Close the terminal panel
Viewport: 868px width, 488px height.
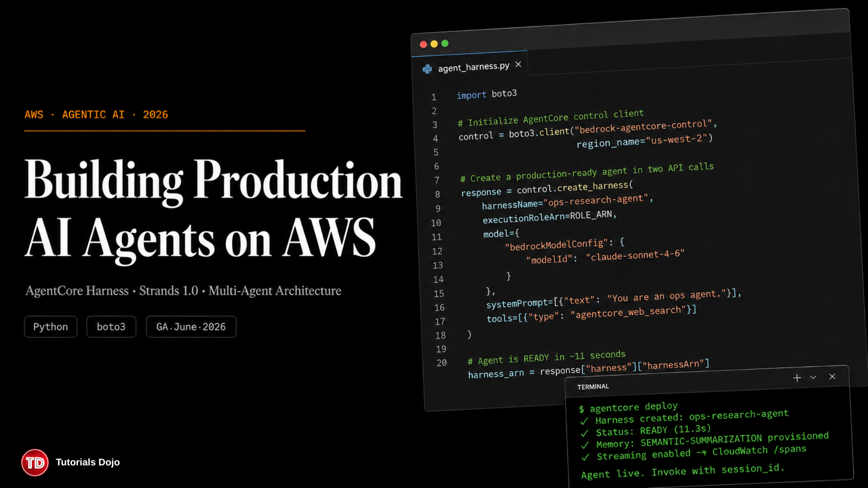tap(832, 376)
